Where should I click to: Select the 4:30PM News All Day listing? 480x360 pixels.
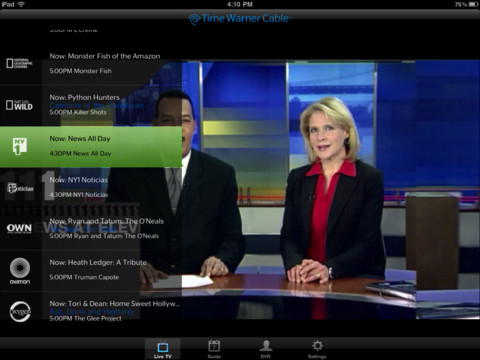[x=80, y=153]
